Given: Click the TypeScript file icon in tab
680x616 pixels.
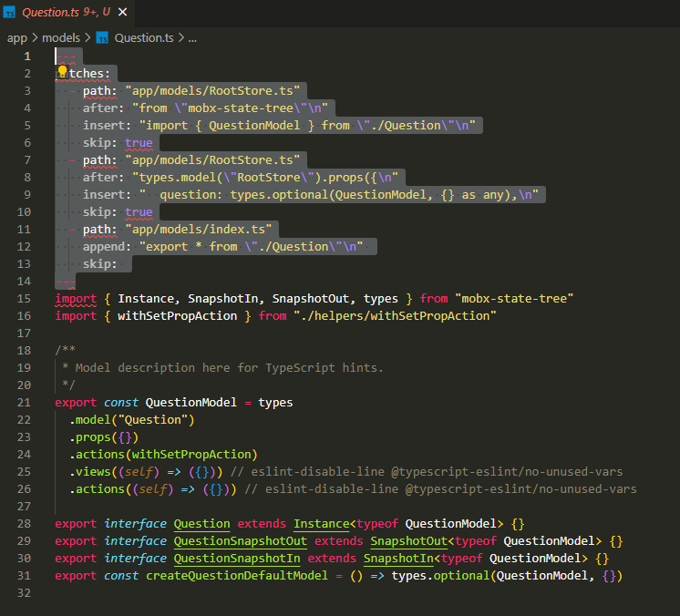Looking at the screenshot, I should pyautogui.click(x=9, y=13).
